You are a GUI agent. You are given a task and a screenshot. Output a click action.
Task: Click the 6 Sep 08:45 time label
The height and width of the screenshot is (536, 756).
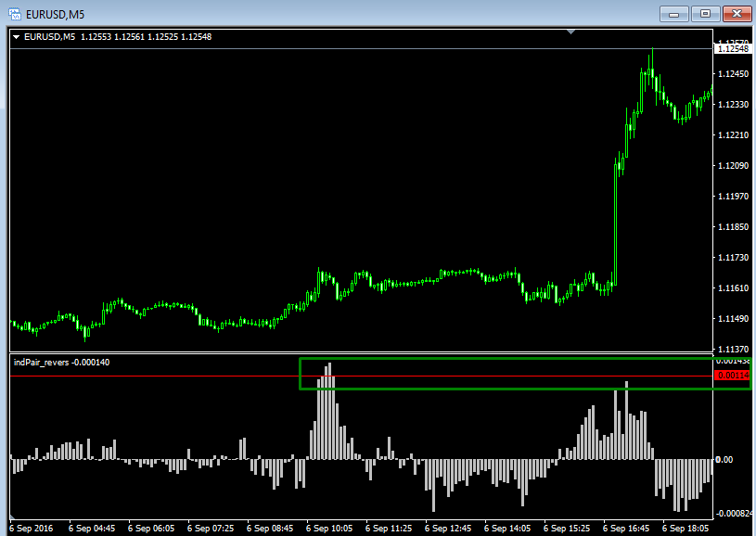point(270,529)
